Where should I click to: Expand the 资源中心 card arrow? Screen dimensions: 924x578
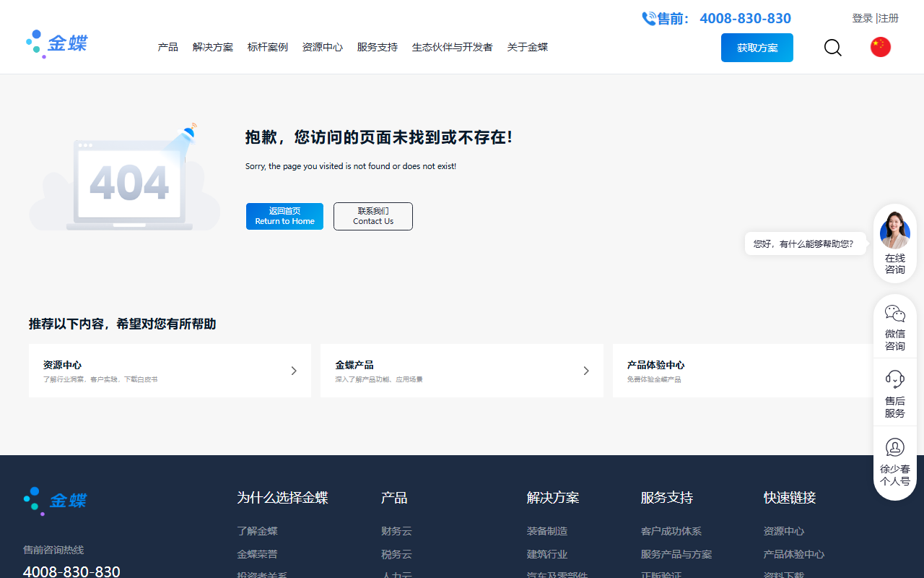[294, 371]
